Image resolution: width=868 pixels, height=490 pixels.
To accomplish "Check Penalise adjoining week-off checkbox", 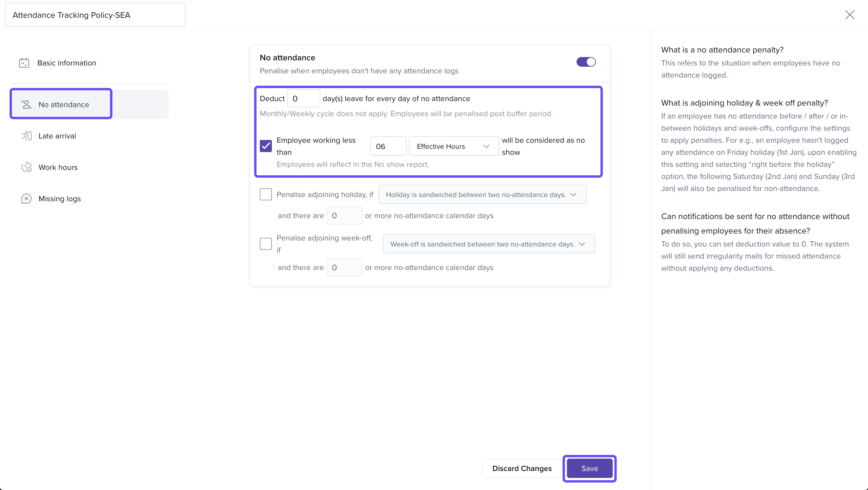I will pyautogui.click(x=266, y=244).
